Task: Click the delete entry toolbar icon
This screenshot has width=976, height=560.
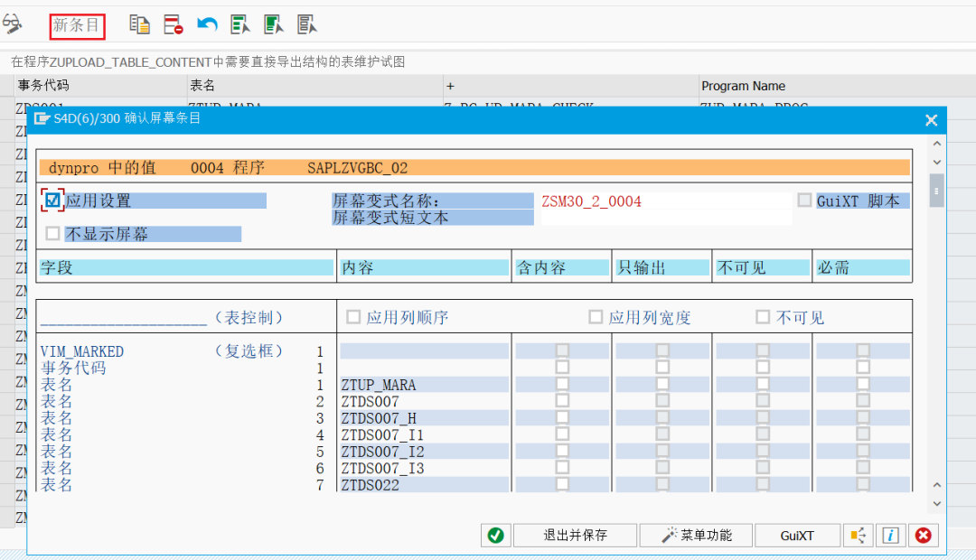Action: [173, 25]
